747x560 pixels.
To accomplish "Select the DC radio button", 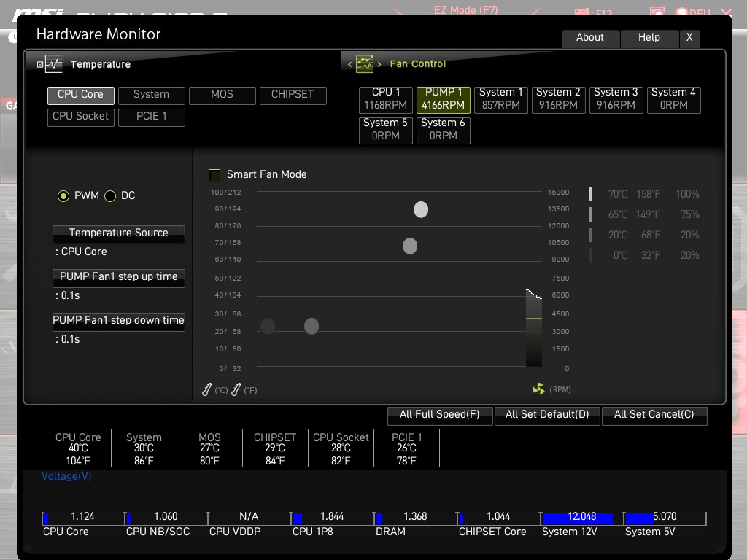I will [110, 195].
